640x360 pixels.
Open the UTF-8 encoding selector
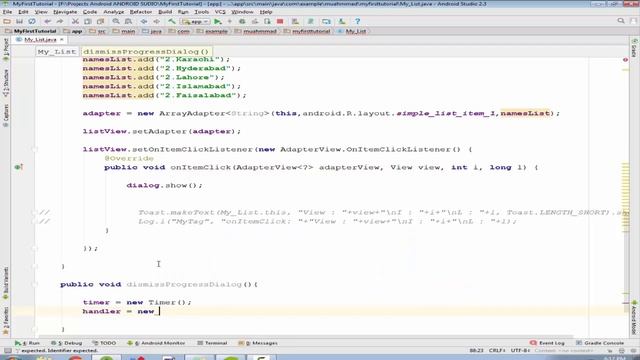coord(520,351)
